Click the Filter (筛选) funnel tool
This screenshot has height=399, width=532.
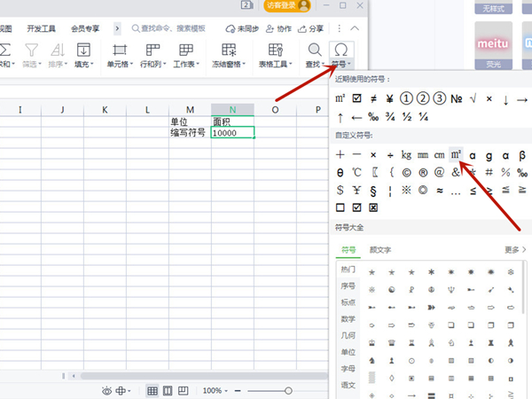click(x=32, y=55)
